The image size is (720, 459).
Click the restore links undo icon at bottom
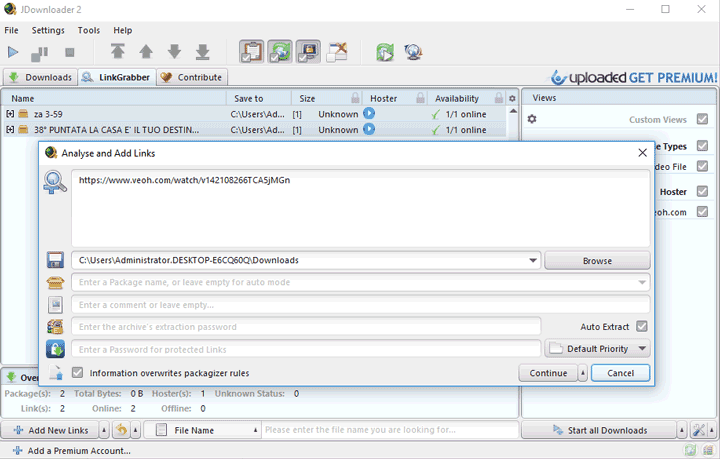pyautogui.click(x=121, y=430)
